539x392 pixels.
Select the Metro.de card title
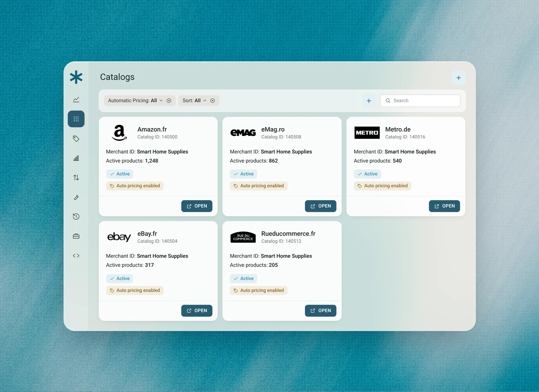[x=398, y=130]
